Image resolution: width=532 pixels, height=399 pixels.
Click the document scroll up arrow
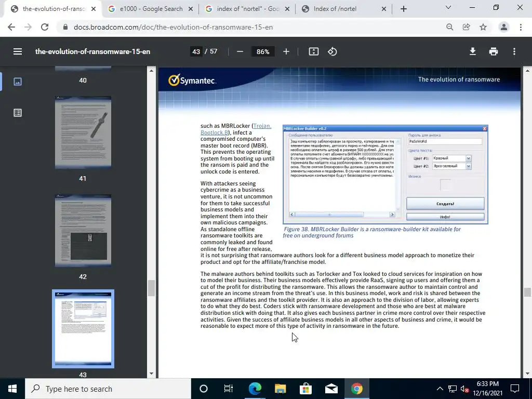pos(527,71)
